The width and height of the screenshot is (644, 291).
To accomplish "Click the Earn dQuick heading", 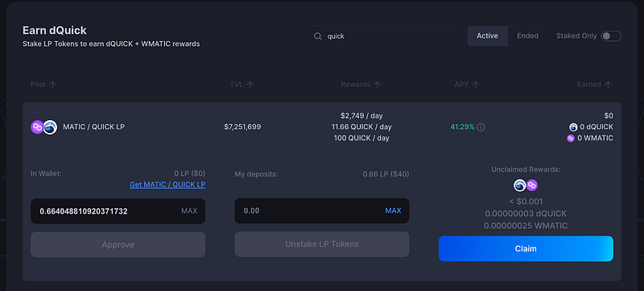I will coord(54,31).
